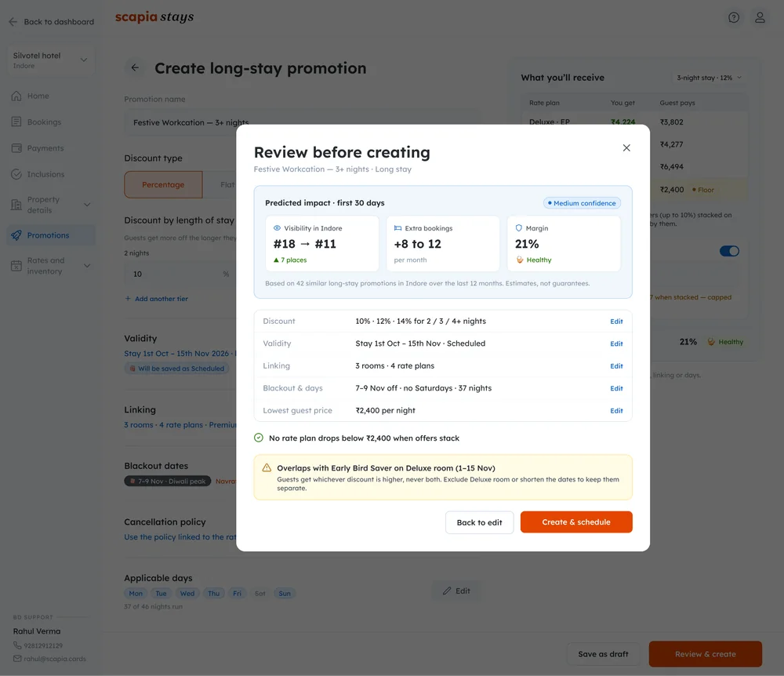Click the Back to dashboard arrow
The image size is (784, 676).
(x=13, y=21)
